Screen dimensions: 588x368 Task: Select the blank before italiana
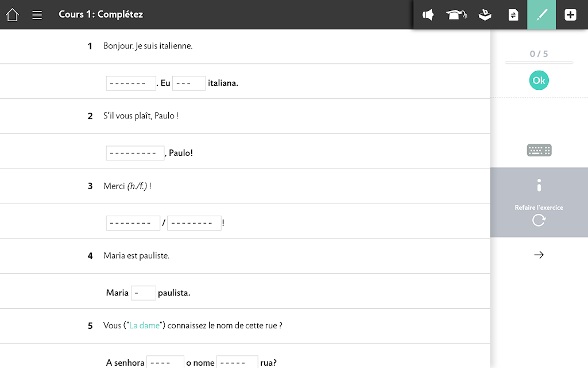(189, 83)
